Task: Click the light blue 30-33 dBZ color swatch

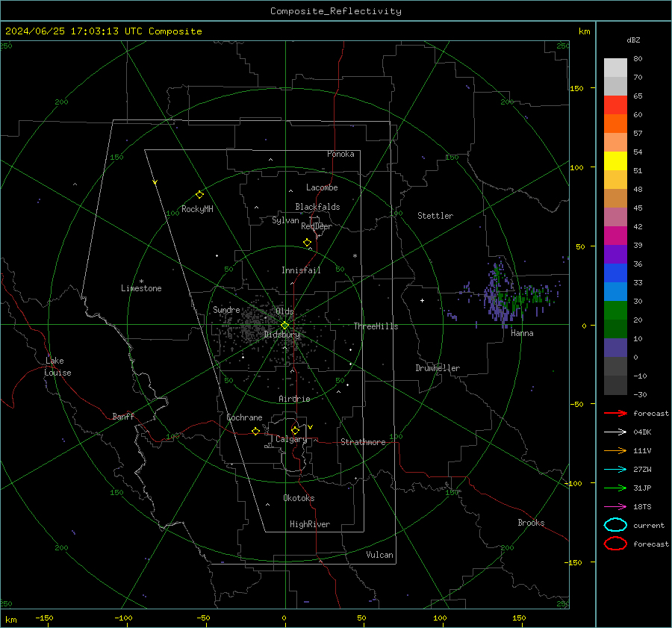Action: 615,292
